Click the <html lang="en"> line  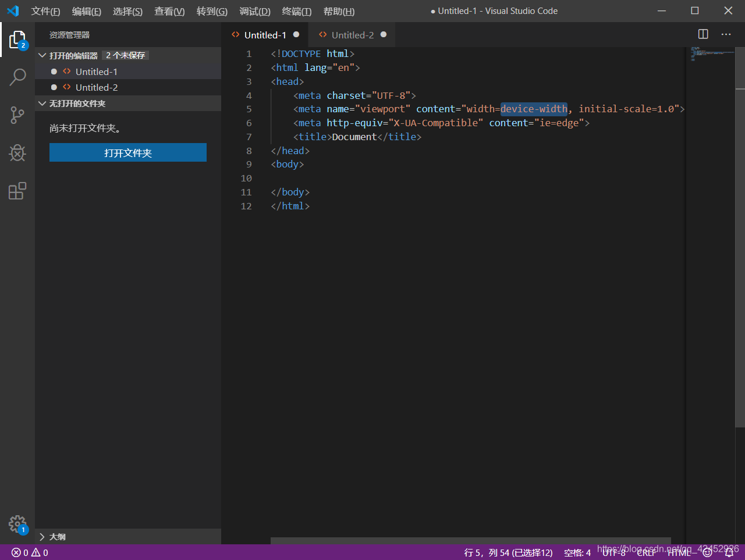[315, 67]
